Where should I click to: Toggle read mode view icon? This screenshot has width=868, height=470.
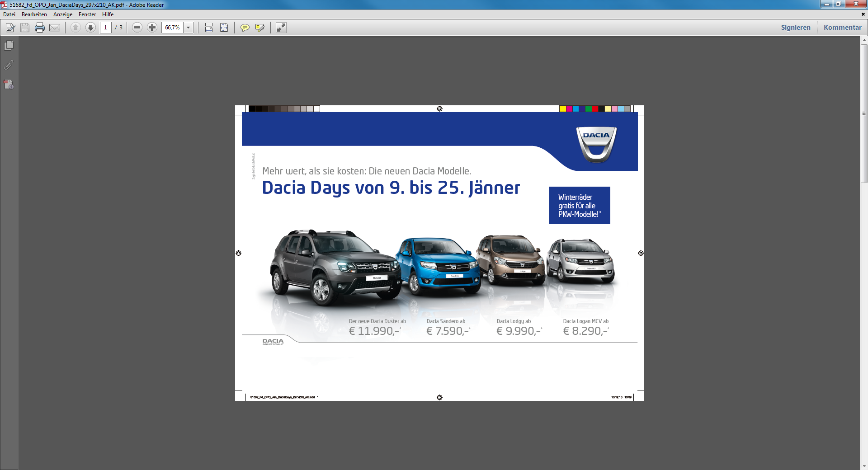(281, 28)
